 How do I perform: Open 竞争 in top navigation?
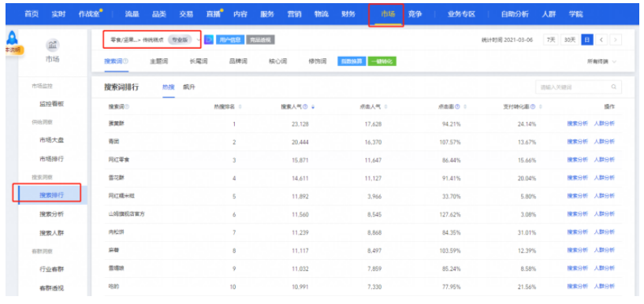(415, 14)
